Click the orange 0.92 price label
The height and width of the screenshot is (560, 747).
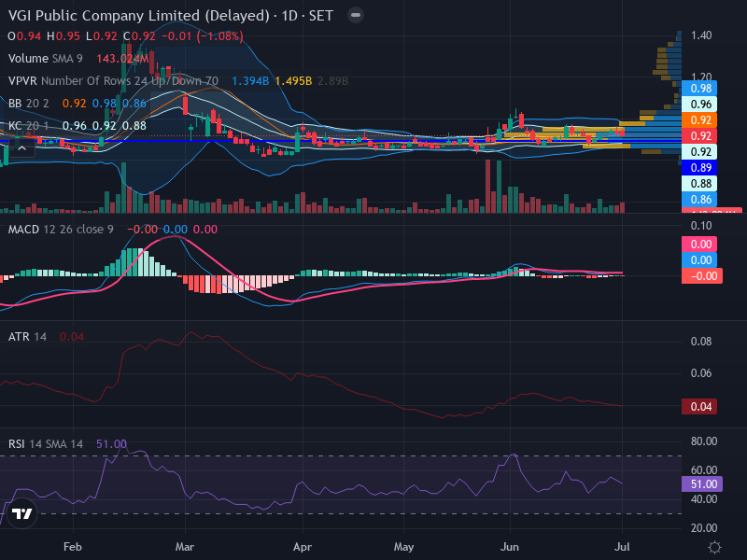coord(699,120)
